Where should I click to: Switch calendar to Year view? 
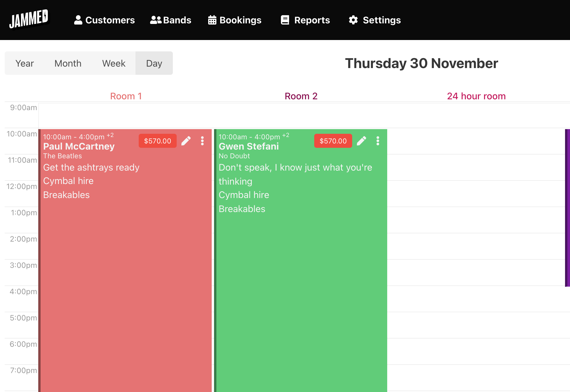[x=25, y=63]
